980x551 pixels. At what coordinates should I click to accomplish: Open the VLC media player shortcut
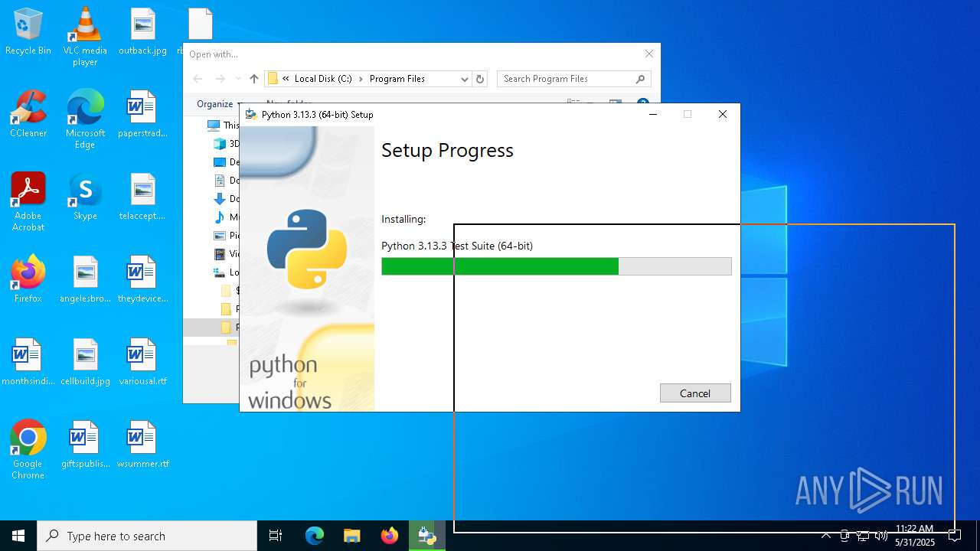pyautogui.click(x=85, y=37)
